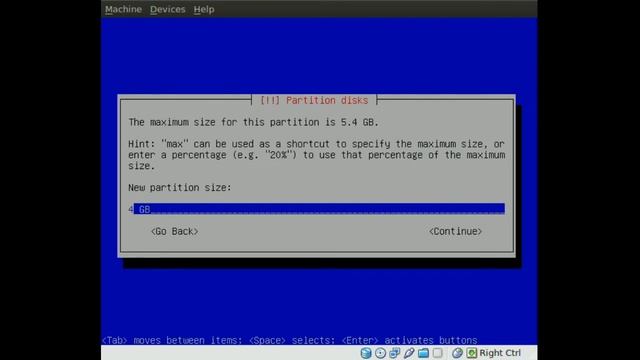Open the Machine menu
This screenshot has height=360, width=640.
(x=123, y=9)
